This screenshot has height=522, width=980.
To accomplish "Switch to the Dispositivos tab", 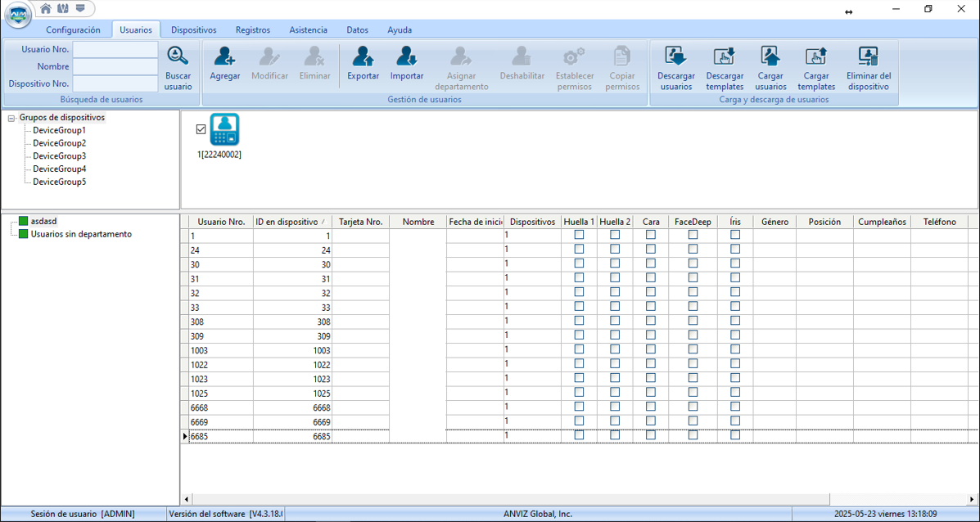I will click(x=194, y=30).
